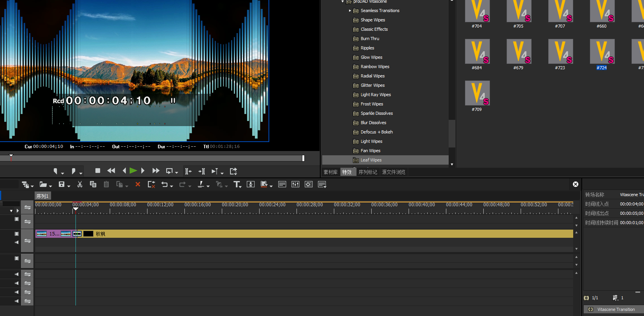Click the rewind button
The width and height of the screenshot is (644, 316).
(x=111, y=170)
